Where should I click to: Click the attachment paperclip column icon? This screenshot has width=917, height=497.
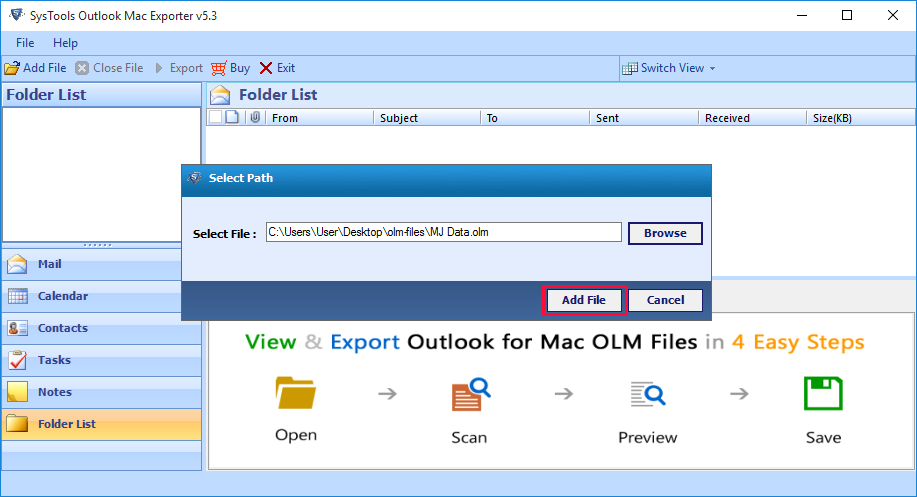click(255, 118)
